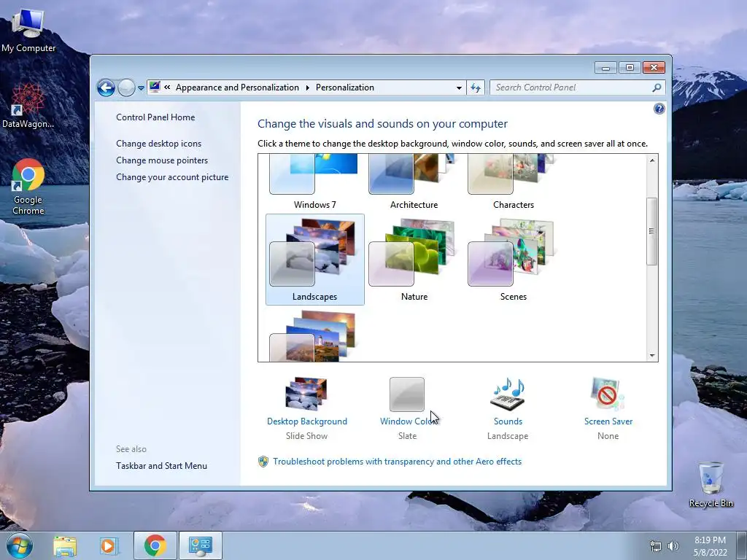The height and width of the screenshot is (560, 747).
Task: Click the refresh button beside the address bar
Action: [476, 87]
